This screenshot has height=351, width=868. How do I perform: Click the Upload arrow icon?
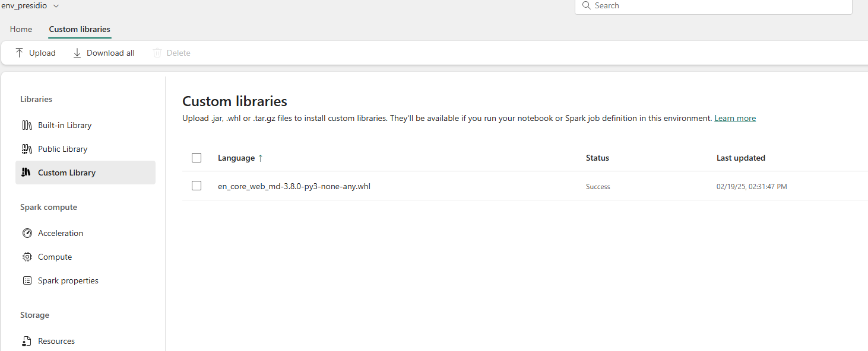(x=20, y=53)
